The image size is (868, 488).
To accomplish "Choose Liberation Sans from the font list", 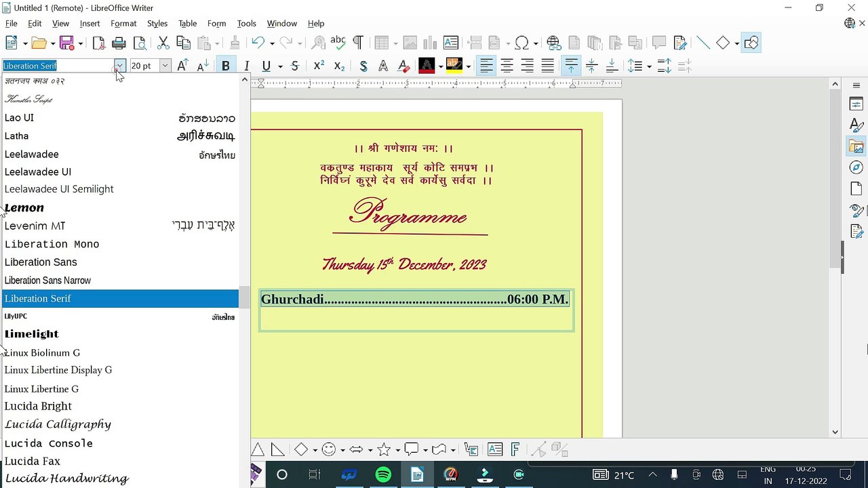I will click(x=120, y=262).
